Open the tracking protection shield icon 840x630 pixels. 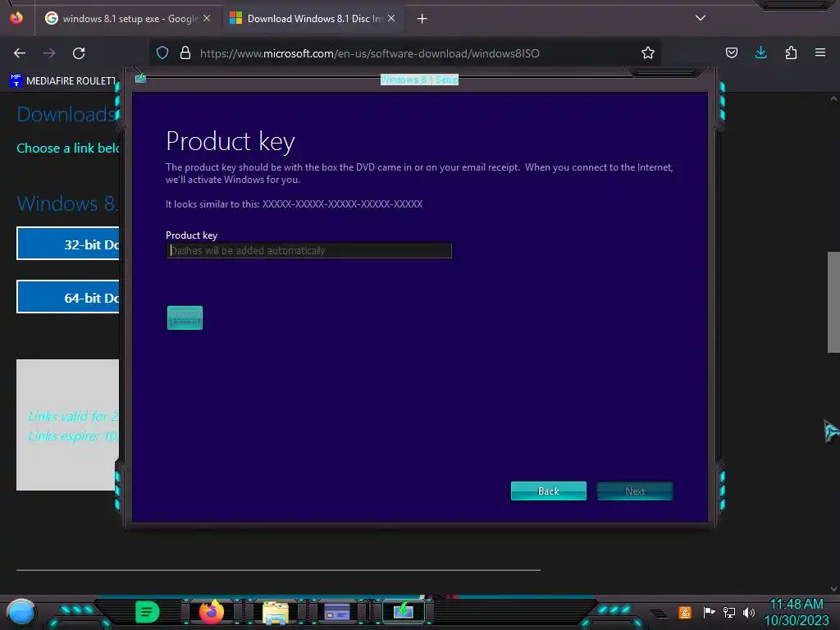162,52
